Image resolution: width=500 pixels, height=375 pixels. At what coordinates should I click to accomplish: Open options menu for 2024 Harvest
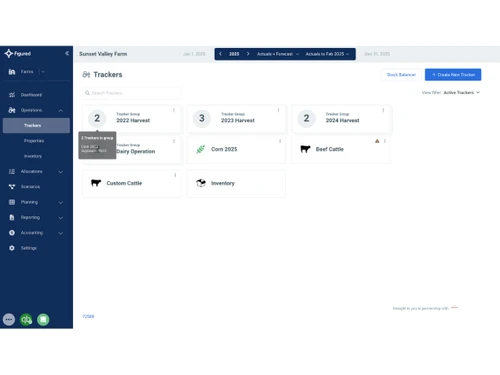click(383, 110)
